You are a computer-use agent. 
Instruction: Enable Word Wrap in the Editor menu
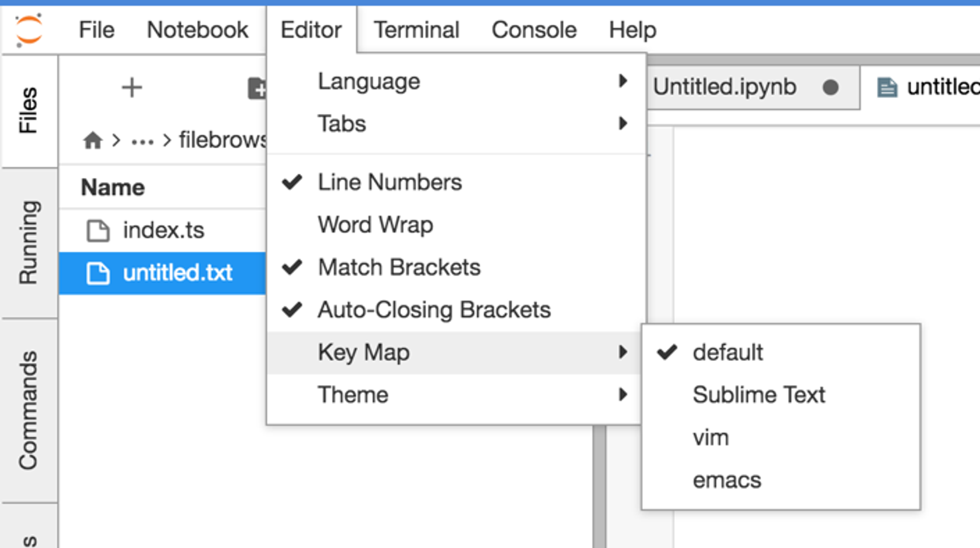coord(375,224)
